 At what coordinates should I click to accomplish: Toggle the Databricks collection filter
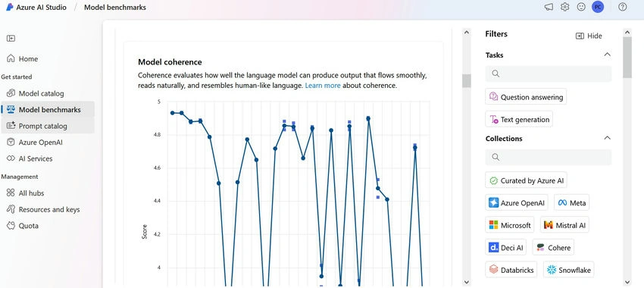coord(511,270)
